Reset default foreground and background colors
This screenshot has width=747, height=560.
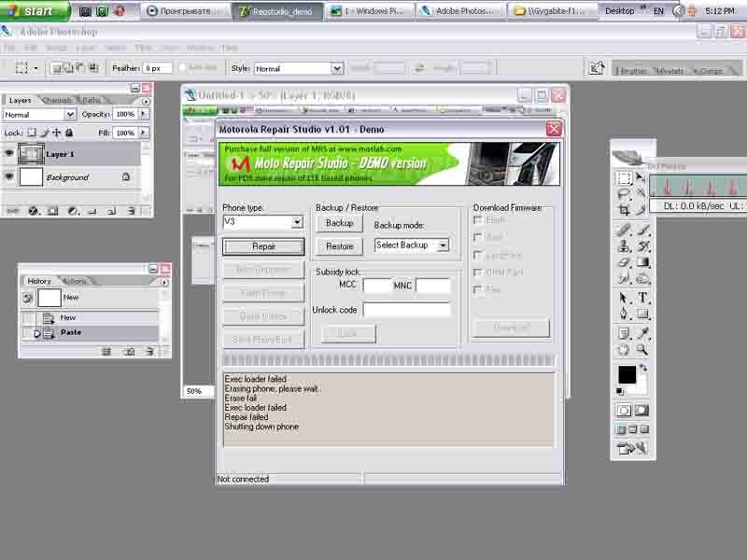[x=620, y=391]
